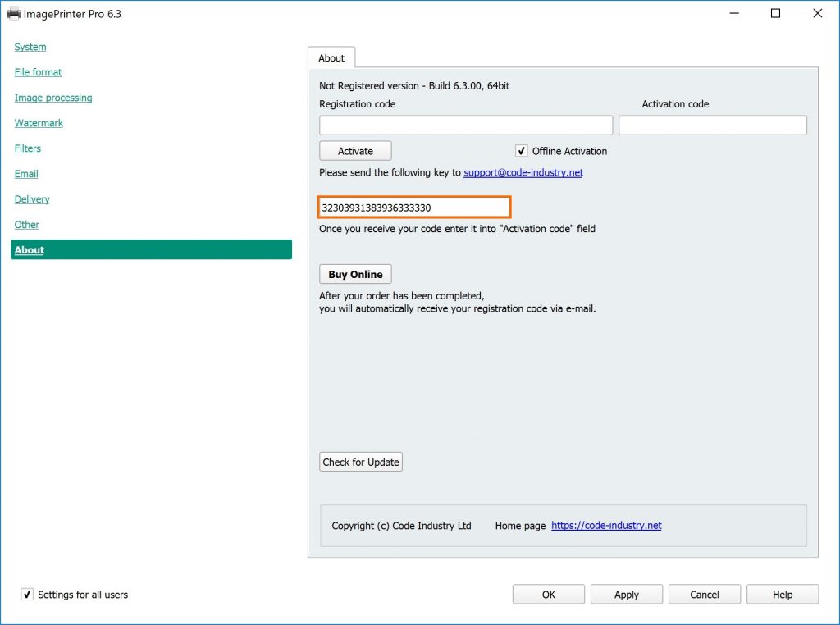Open the Email settings page
The image size is (840, 625).
click(25, 174)
